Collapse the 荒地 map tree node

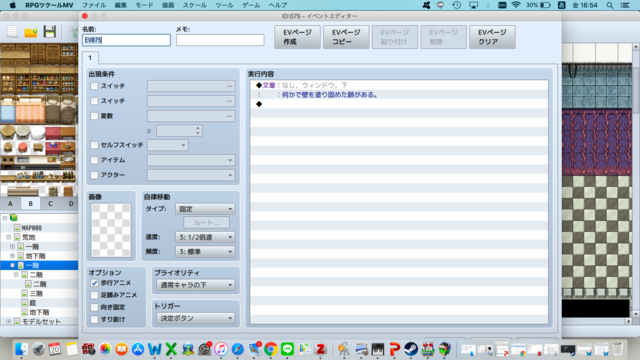click(9, 237)
